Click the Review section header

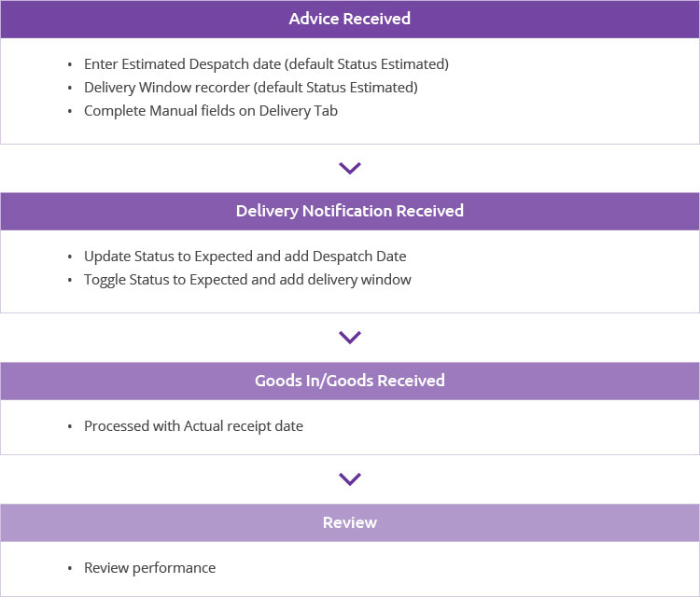(350, 523)
